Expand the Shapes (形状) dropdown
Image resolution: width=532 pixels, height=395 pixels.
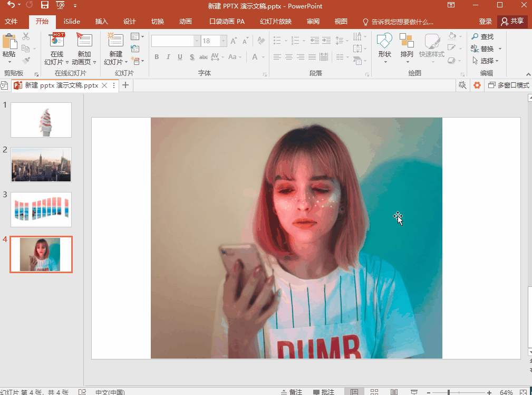coord(385,62)
